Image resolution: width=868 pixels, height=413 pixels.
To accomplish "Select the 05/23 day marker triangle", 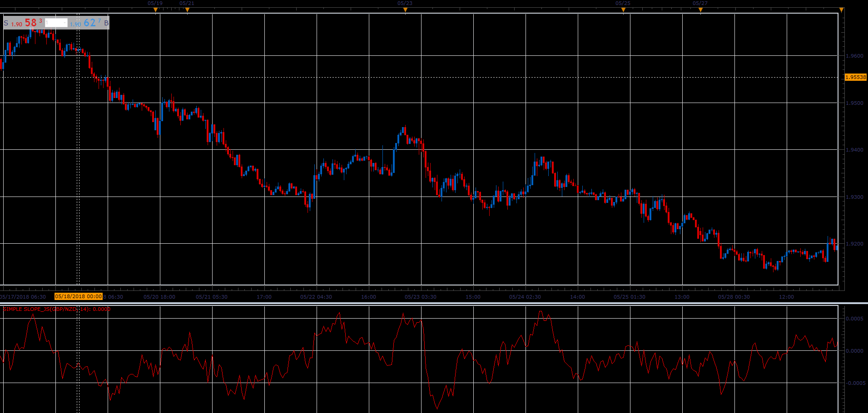I will [405, 10].
